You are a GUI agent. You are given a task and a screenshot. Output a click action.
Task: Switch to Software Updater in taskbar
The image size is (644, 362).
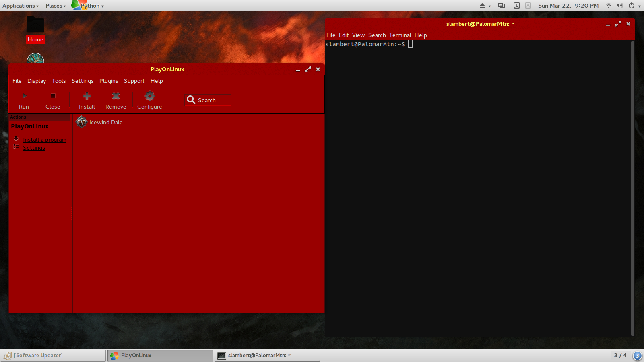pyautogui.click(x=53, y=356)
